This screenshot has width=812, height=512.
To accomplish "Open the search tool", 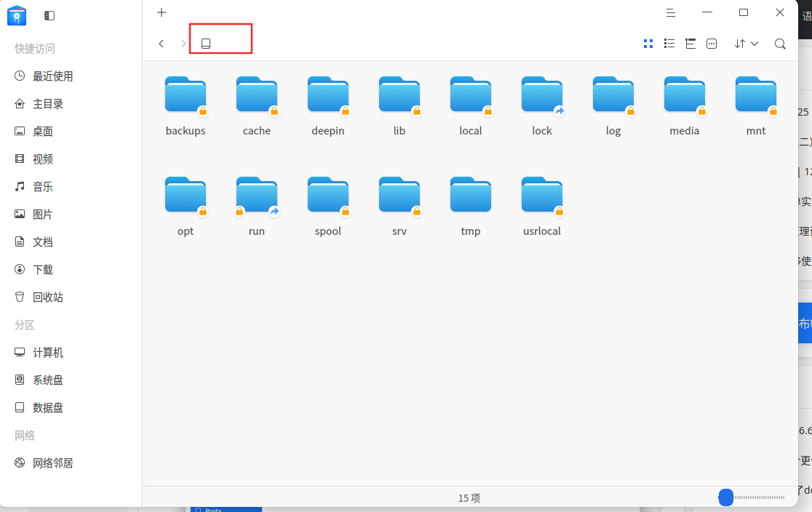I will [x=780, y=44].
